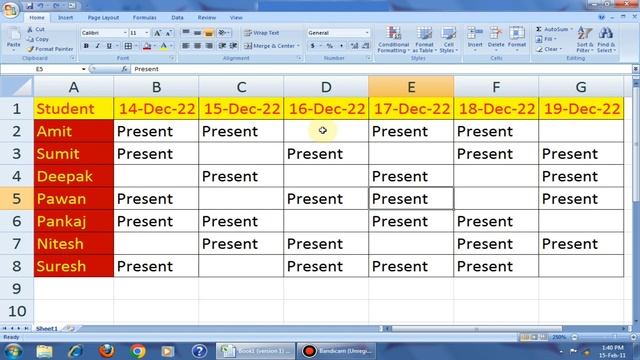
Task: Click Redo in Quick Access Toolbar
Action: tap(56, 6)
